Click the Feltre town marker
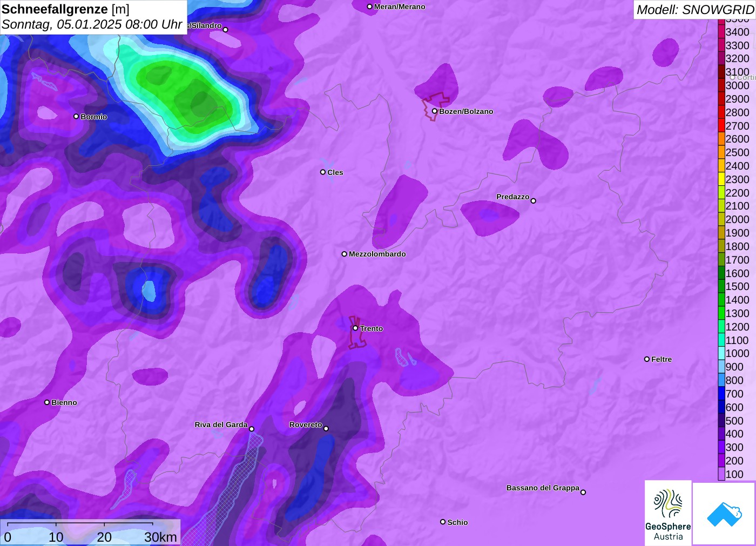The image size is (756, 546). coord(647,359)
